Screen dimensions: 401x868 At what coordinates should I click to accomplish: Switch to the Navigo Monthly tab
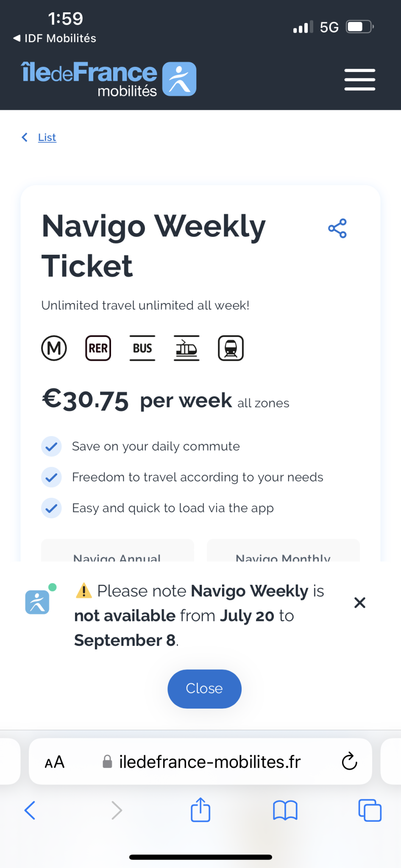pos(283,553)
